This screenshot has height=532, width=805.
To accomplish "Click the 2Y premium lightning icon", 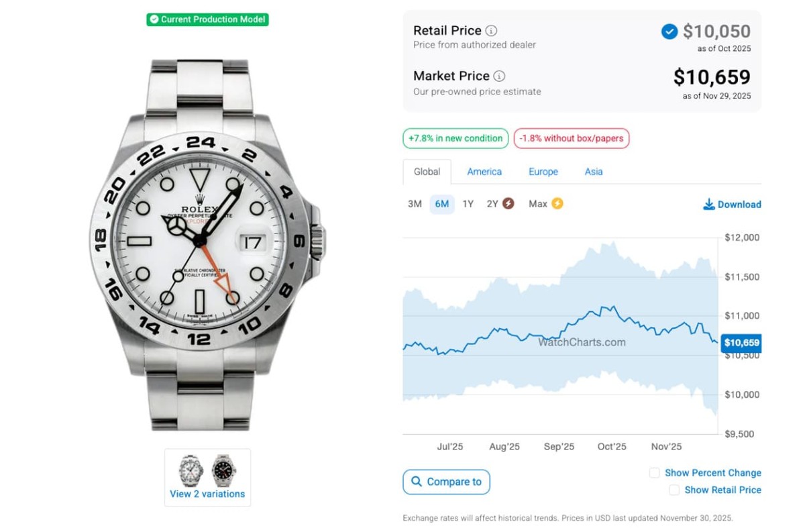I will 508,204.
